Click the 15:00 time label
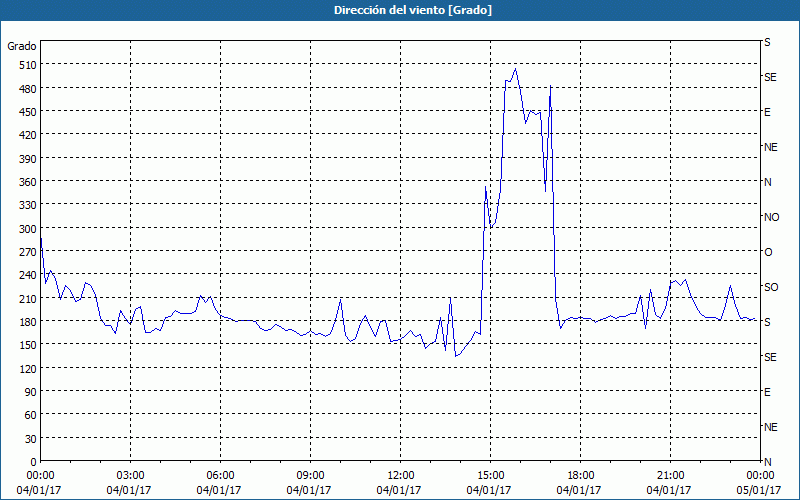 (490, 476)
